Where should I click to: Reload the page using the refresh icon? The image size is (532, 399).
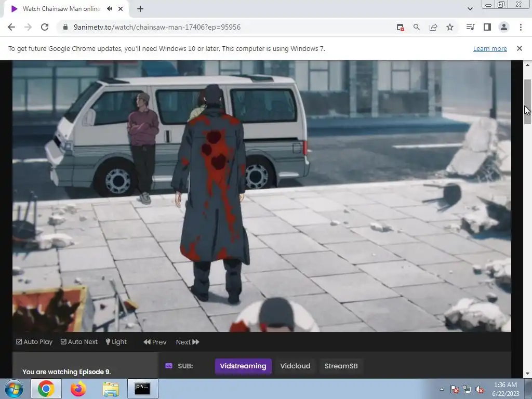click(45, 27)
